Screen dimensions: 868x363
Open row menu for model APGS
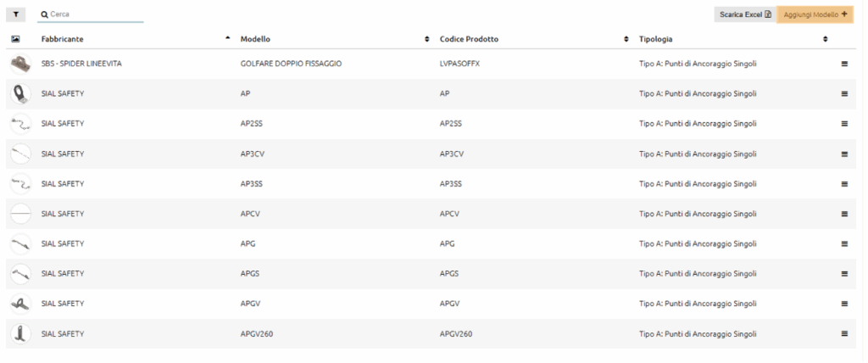click(x=844, y=274)
